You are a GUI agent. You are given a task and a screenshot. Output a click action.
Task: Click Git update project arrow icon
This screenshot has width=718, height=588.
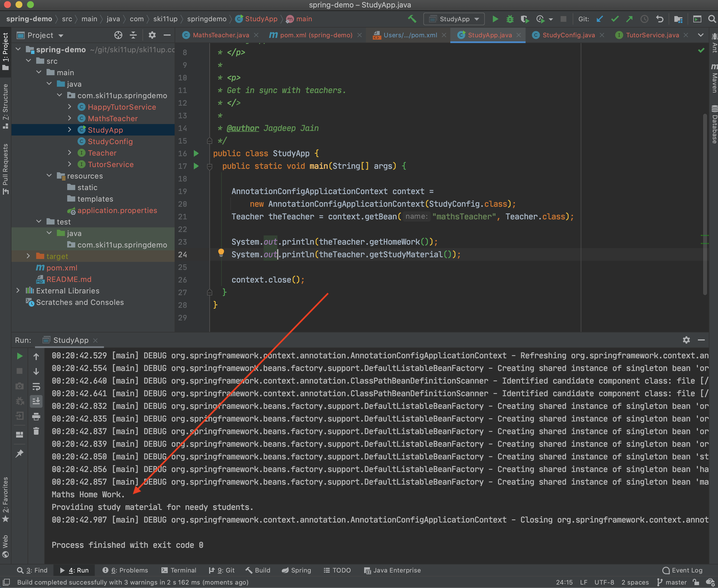point(600,19)
